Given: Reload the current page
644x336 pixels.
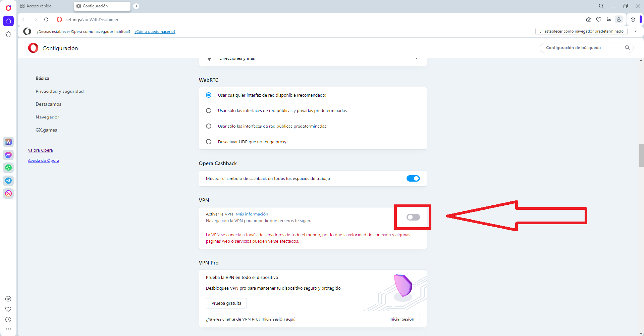Looking at the screenshot, I should click(x=46, y=19).
